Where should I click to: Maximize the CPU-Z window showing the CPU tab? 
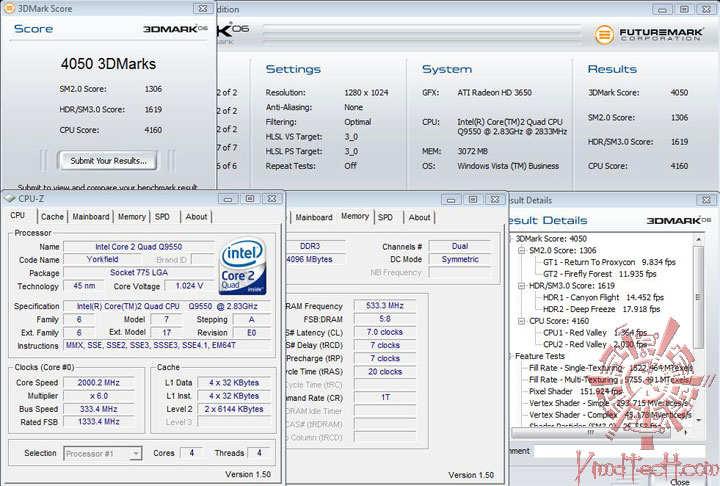[250, 199]
